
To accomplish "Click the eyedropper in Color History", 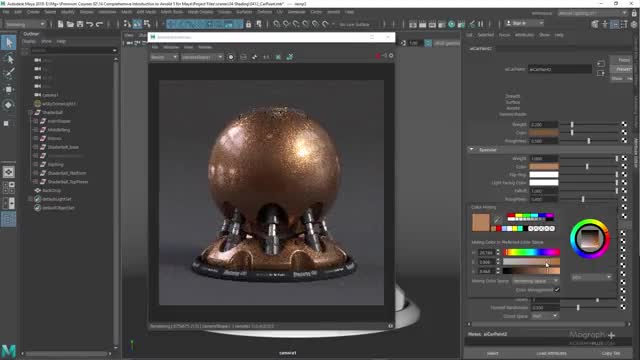I will (x=497, y=220).
